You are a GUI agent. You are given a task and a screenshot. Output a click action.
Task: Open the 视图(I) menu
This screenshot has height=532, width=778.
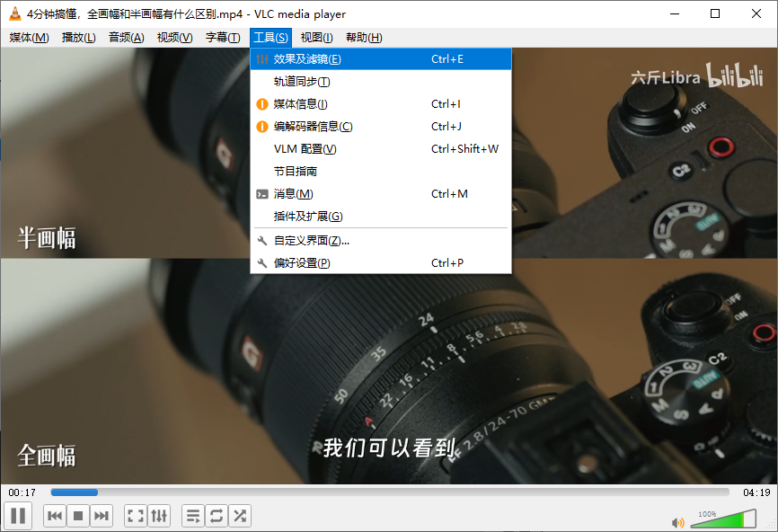(x=316, y=38)
